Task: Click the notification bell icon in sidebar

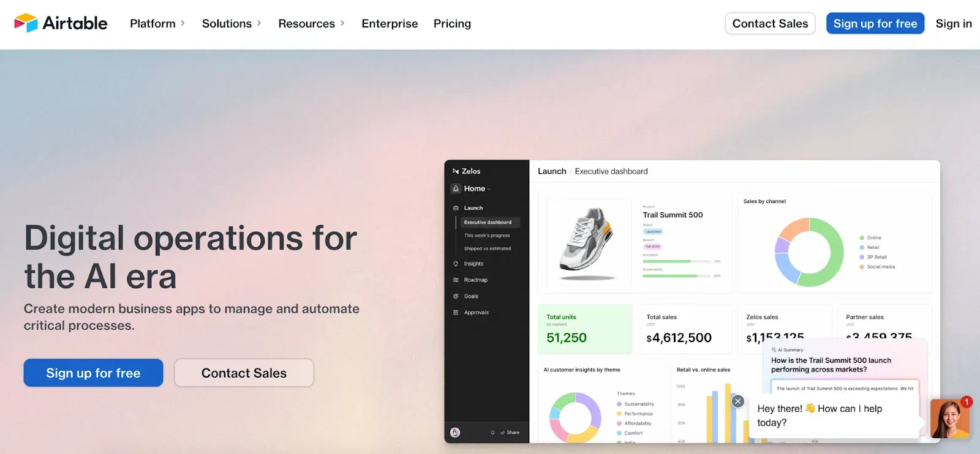Action: [492, 433]
